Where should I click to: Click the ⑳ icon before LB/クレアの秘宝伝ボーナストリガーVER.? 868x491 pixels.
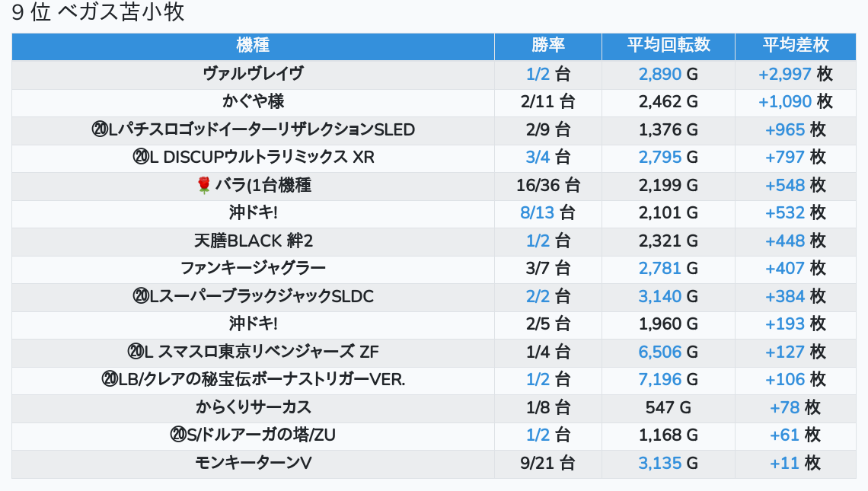(x=110, y=379)
